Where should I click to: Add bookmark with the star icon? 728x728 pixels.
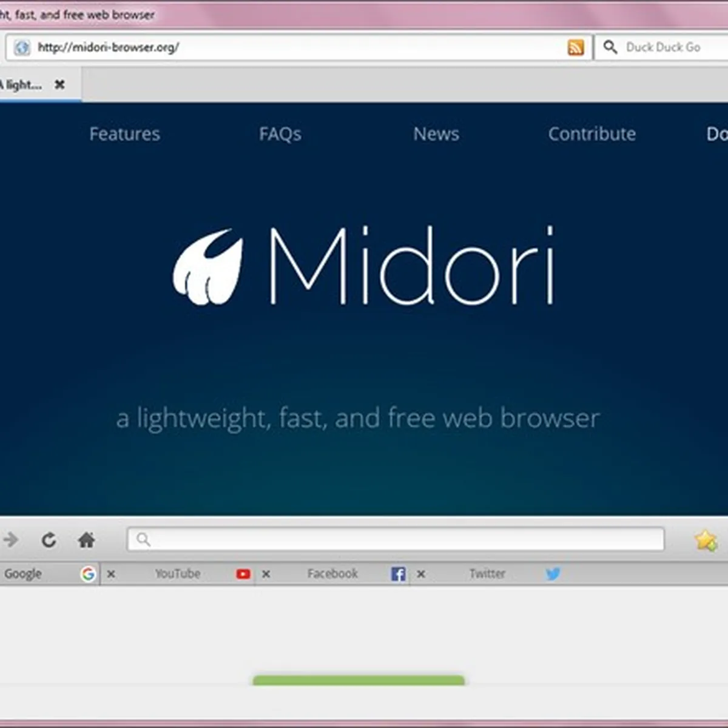(x=706, y=540)
